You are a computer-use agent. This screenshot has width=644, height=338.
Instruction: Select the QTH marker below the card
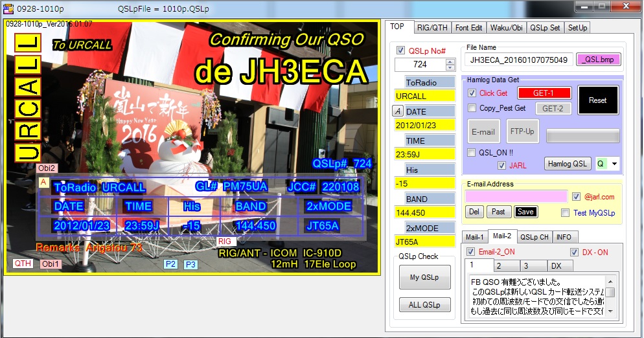click(23, 264)
